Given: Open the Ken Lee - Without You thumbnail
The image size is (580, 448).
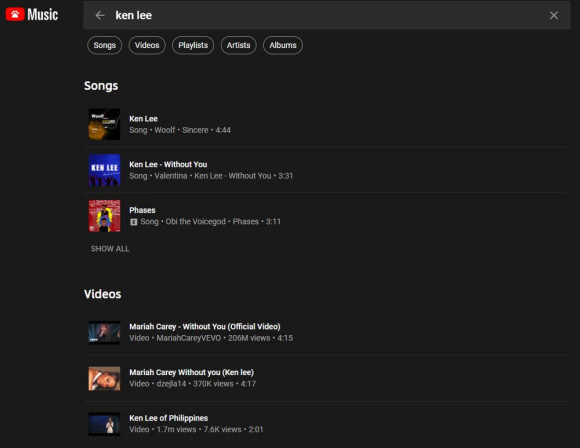Looking at the screenshot, I should 104,170.
